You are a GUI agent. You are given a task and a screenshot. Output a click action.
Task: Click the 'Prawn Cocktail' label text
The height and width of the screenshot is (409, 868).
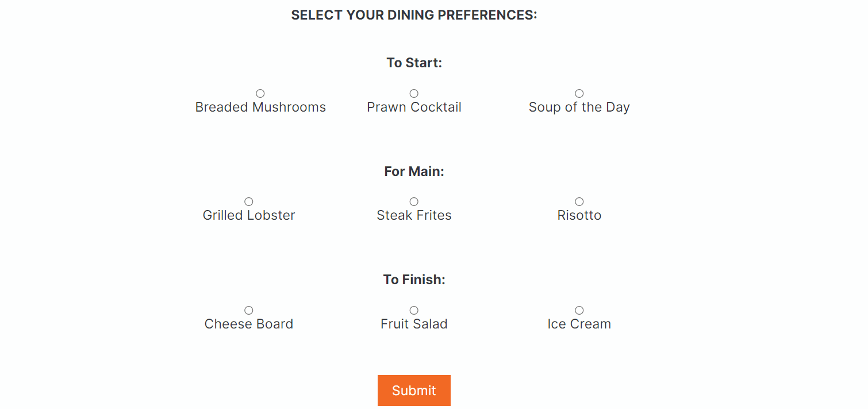click(414, 107)
